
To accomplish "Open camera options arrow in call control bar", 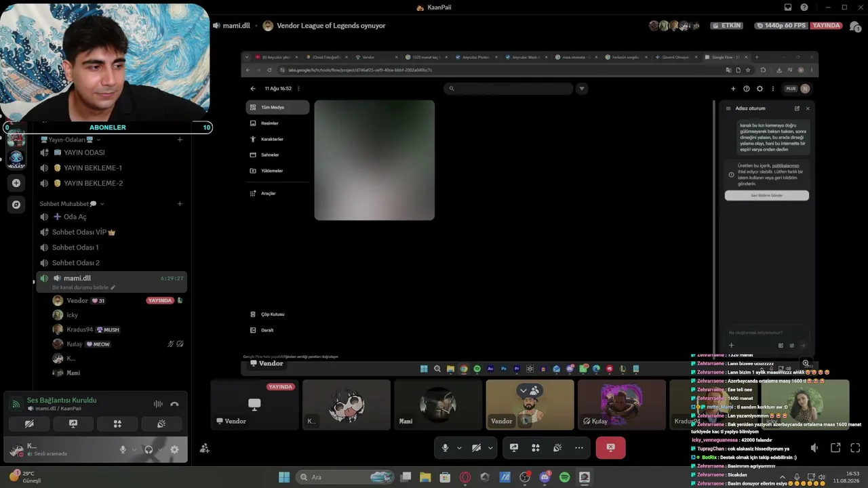I will pos(490,448).
